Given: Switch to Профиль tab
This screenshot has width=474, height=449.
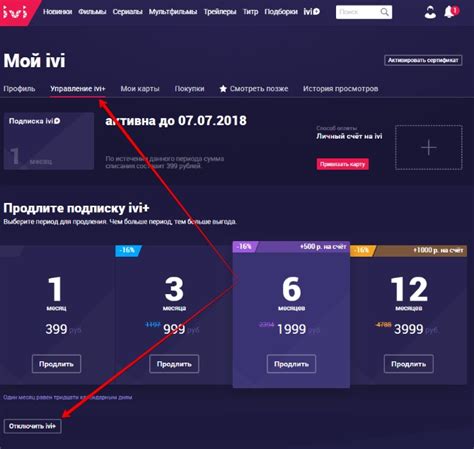Looking at the screenshot, I should 19,89.
